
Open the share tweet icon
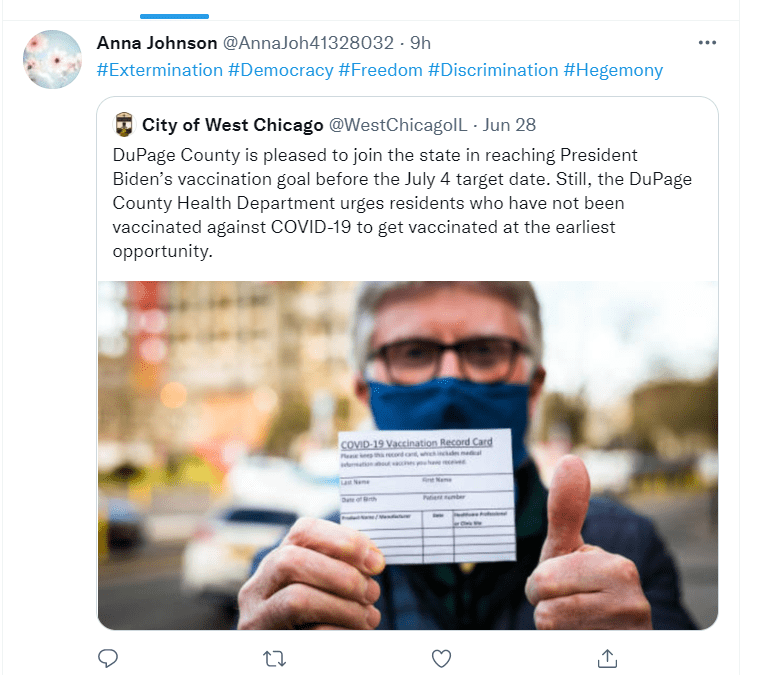point(607,658)
